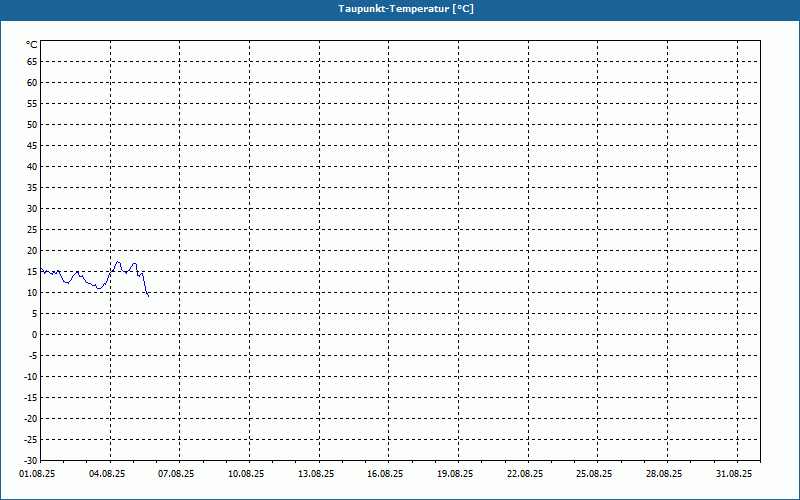Image resolution: width=800 pixels, height=500 pixels.
Task: Click the y-axis label '-30'
Action: click(x=31, y=460)
